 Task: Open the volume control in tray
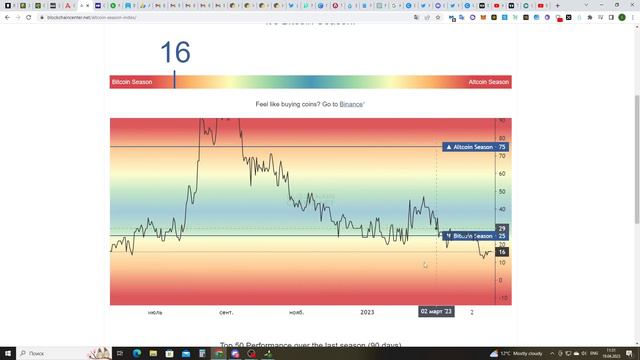point(584,353)
